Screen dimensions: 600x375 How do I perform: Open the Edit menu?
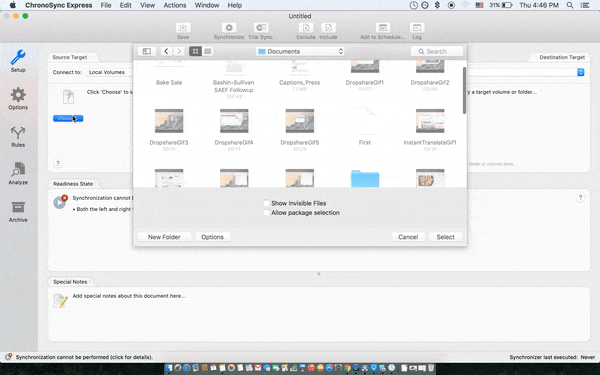[126, 5]
